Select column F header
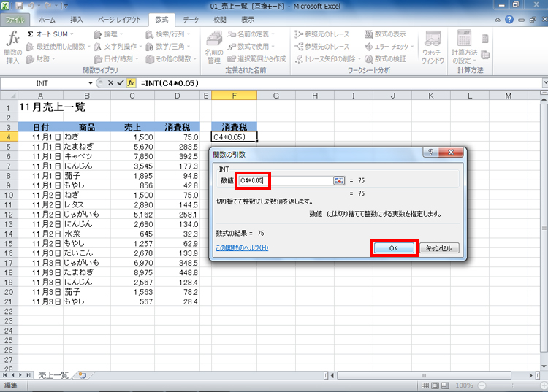Image resolution: width=548 pixels, height=392 pixels. tap(234, 96)
